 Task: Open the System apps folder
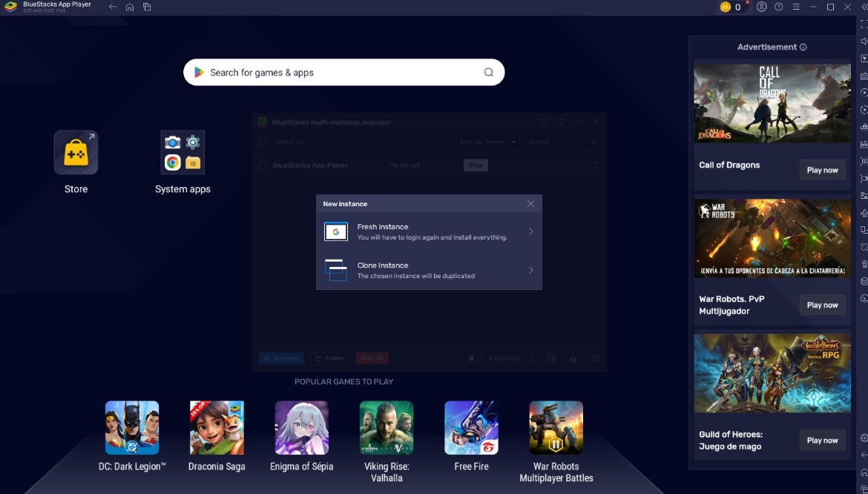pos(183,153)
